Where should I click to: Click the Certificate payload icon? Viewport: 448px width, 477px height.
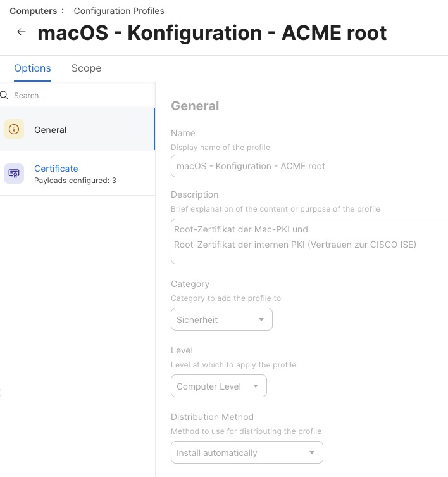click(x=14, y=174)
